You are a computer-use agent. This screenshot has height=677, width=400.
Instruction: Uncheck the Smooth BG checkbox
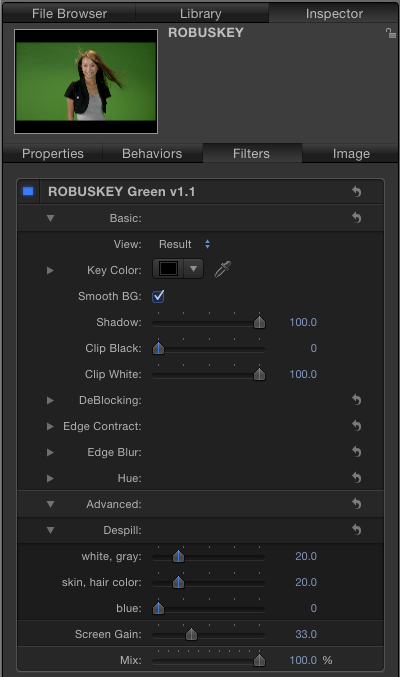[158, 296]
